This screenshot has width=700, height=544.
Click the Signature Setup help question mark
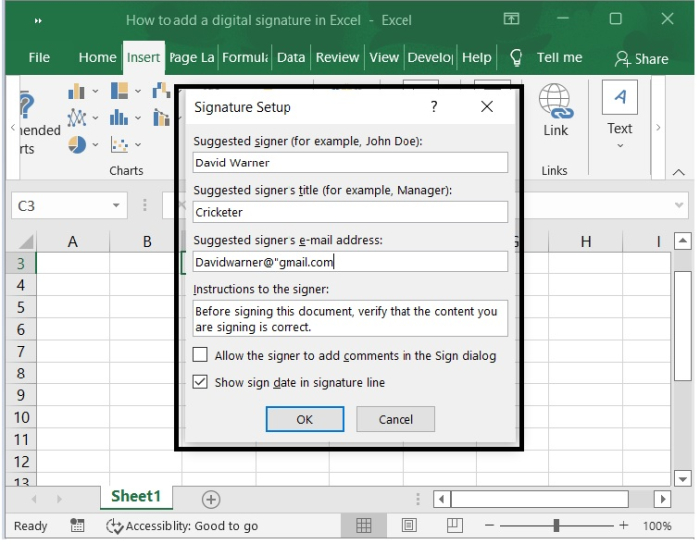pos(434,107)
